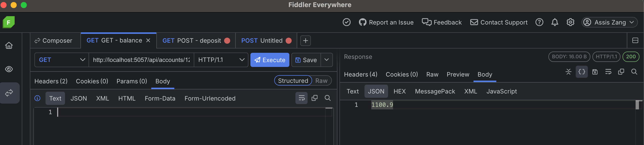Copy the request body content icon
644x145 pixels.
(x=314, y=98)
